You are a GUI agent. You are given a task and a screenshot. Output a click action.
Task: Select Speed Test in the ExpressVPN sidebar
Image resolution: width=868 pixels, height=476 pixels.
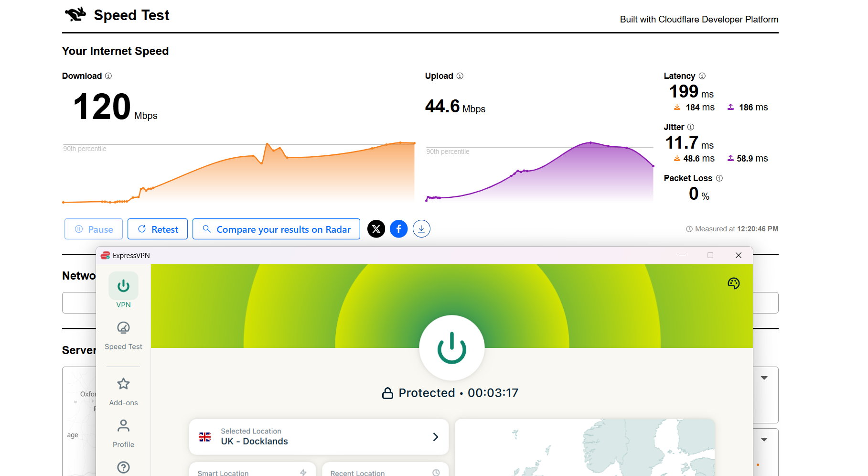(x=123, y=334)
